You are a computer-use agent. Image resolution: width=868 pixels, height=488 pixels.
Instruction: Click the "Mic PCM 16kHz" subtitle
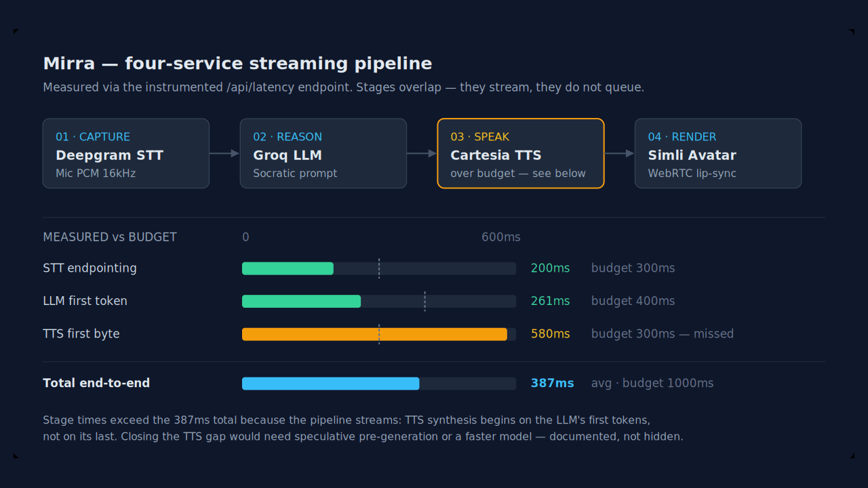pyautogui.click(x=96, y=174)
